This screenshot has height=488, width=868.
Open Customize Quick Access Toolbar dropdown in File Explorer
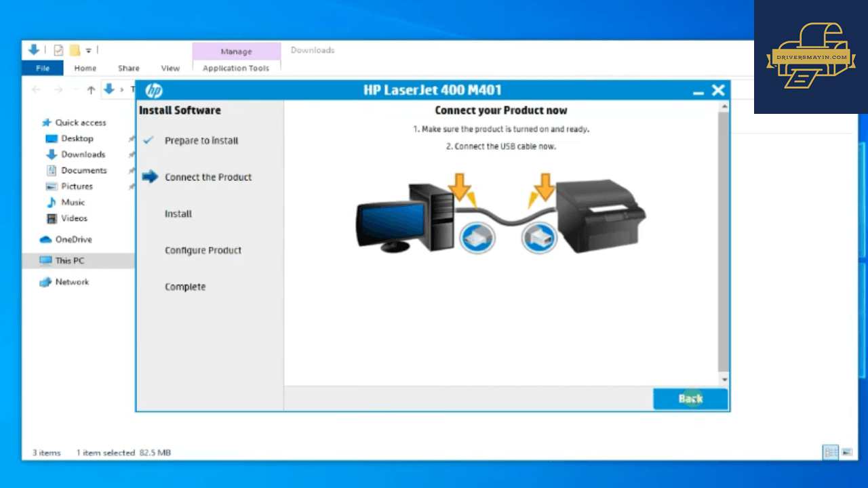click(x=88, y=51)
